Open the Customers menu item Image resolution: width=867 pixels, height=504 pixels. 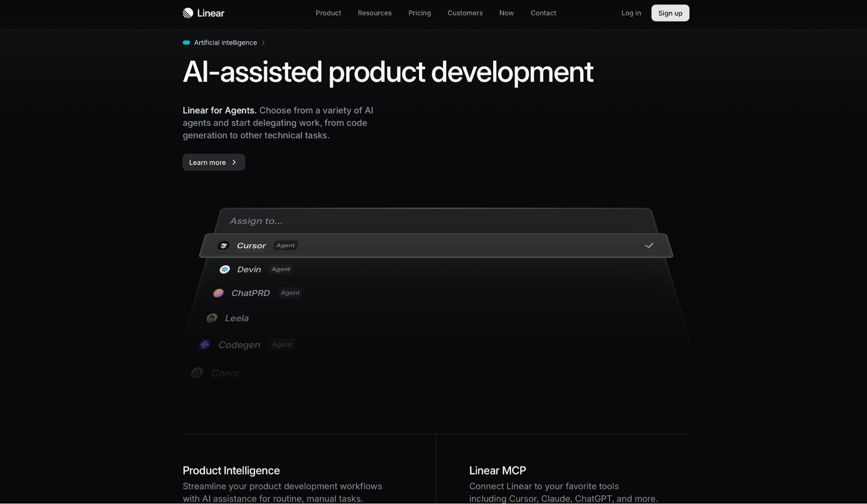tap(465, 13)
